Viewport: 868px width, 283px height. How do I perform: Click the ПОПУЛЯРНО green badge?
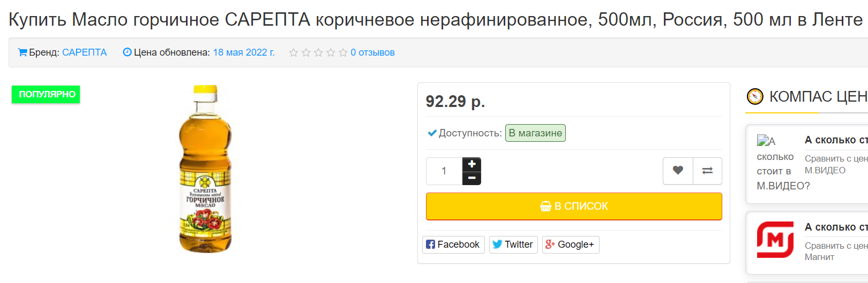(x=46, y=94)
